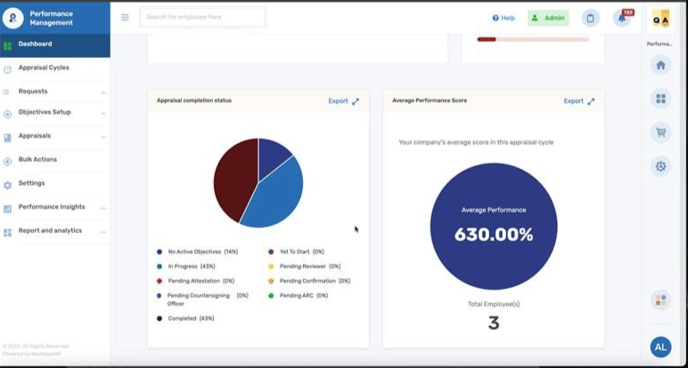The height and width of the screenshot is (368, 688).
Task: Click the Settings gear icon in sidebar
Action: click(7, 186)
